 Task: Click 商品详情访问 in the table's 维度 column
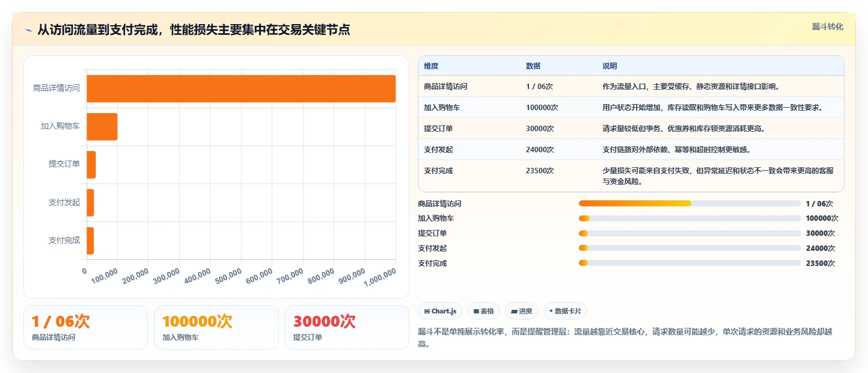pyautogui.click(x=445, y=87)
